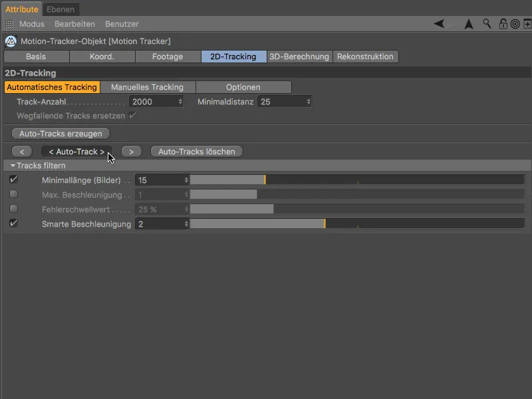532x399 pixels.
Task: Click the Max. Beschleunigung stepper arrows
Action: point(186,195)
